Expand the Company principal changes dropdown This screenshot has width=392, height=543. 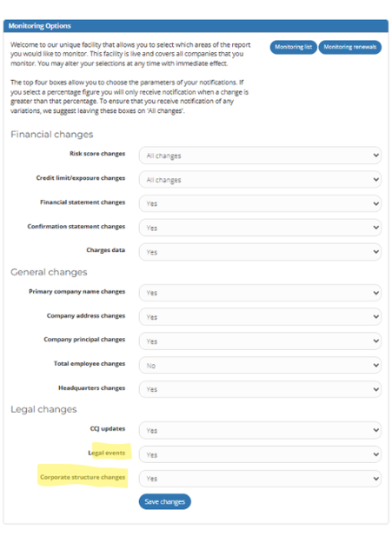(260, 341)
